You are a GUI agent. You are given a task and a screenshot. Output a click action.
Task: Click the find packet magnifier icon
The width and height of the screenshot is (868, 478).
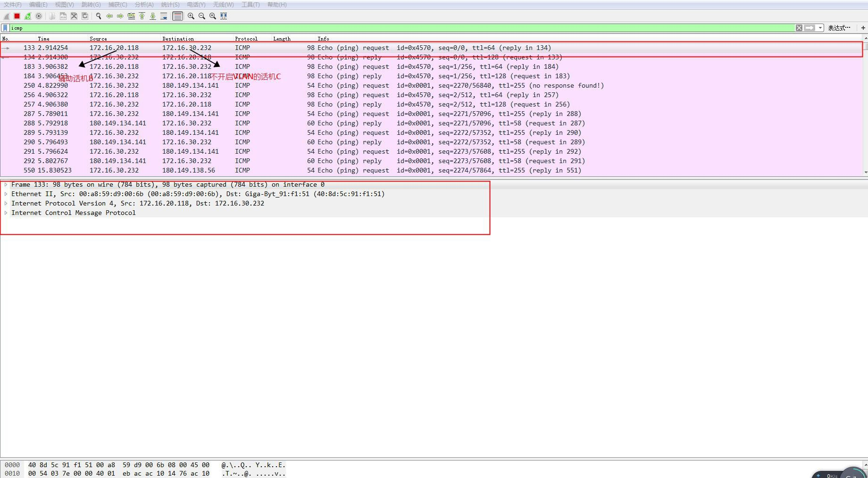pos(99,16)
